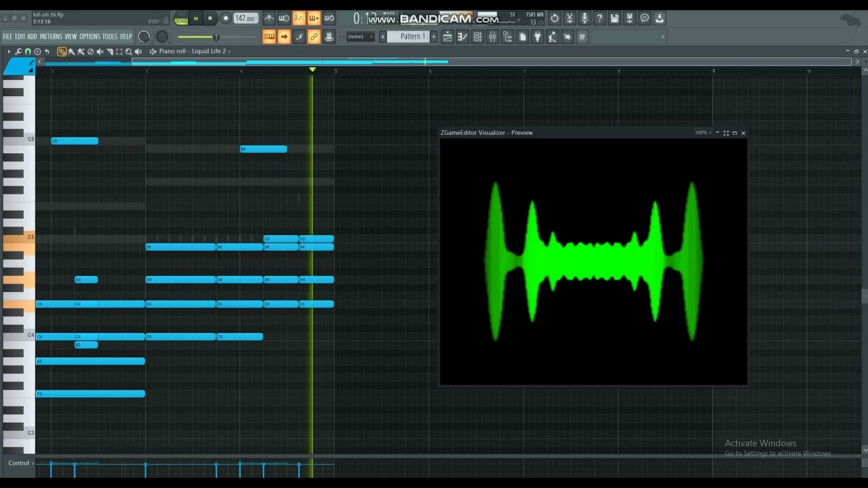Viewport: 868px width, 488px height.
Task: Open the FILE menu
Action: (7, 37)
